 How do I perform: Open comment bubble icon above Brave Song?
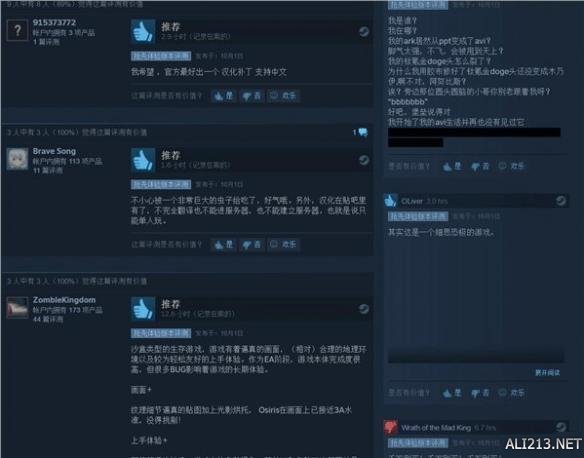click(362, 132)
